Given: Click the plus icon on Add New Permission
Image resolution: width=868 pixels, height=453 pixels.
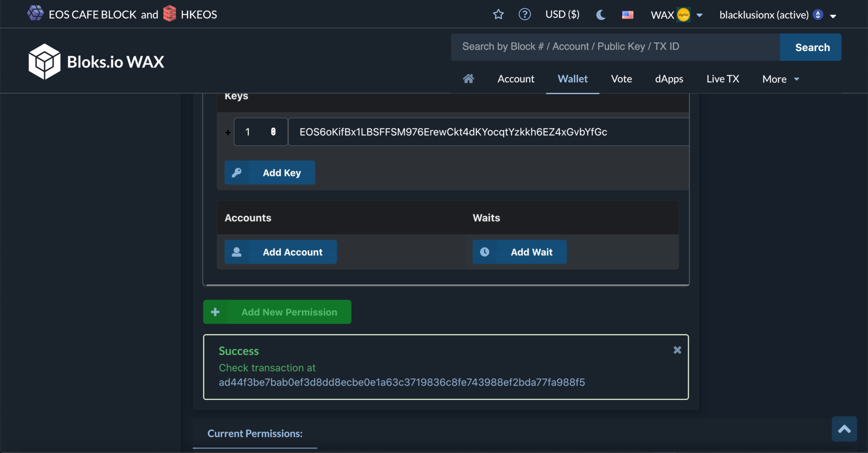Looking at the screenshot, I should click(x=215, y=312).
